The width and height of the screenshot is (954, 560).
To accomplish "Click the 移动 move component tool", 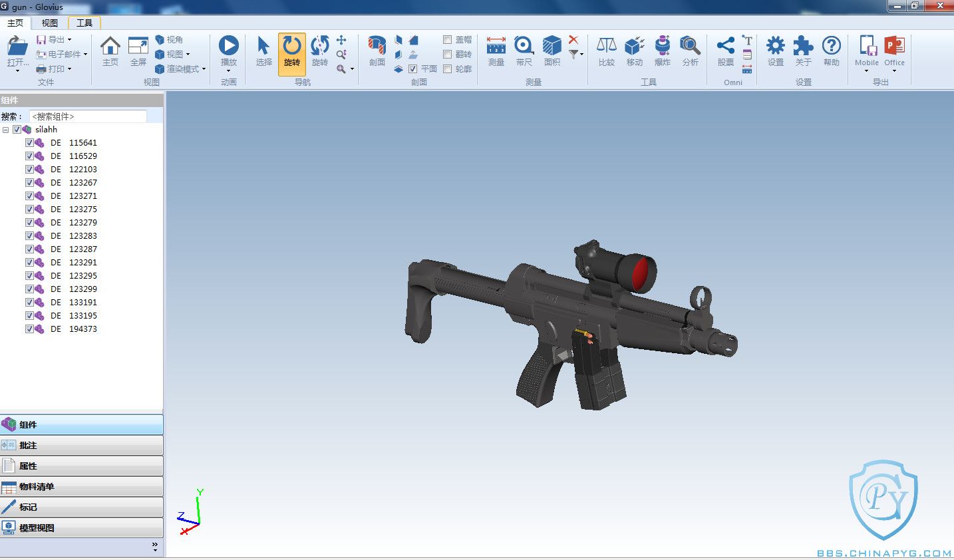I will tap(635, 46).
